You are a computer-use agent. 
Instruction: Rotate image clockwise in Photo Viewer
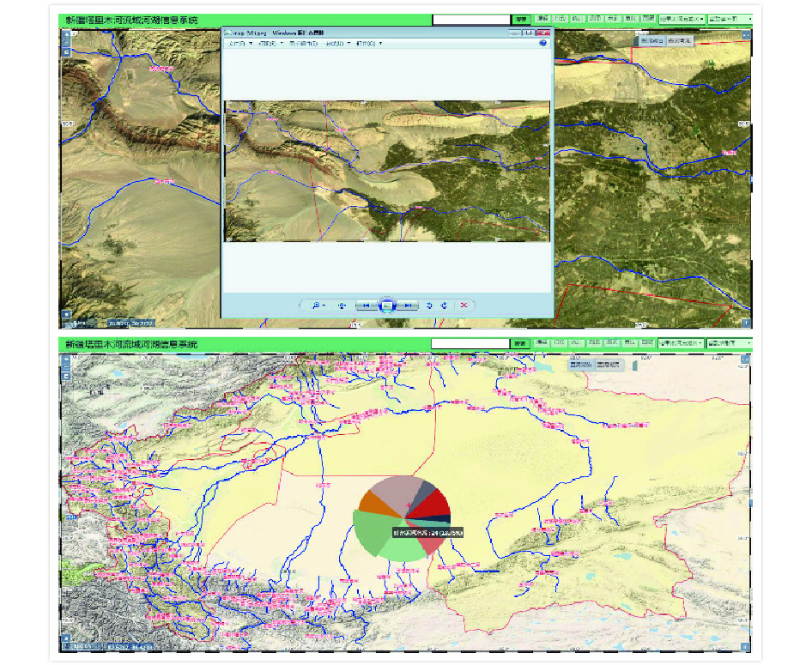click(445, 305)
